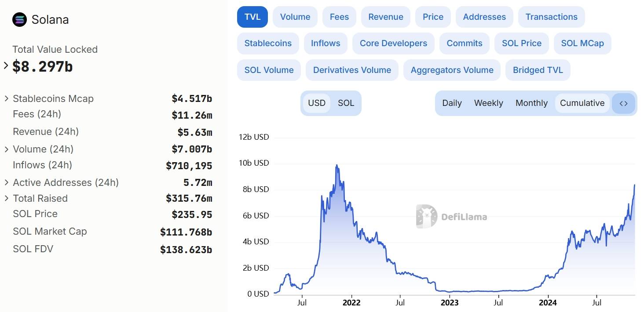Toggle the TVL chart metric
Viewport: 644px width, 312px height.
(x=252, y=17)
